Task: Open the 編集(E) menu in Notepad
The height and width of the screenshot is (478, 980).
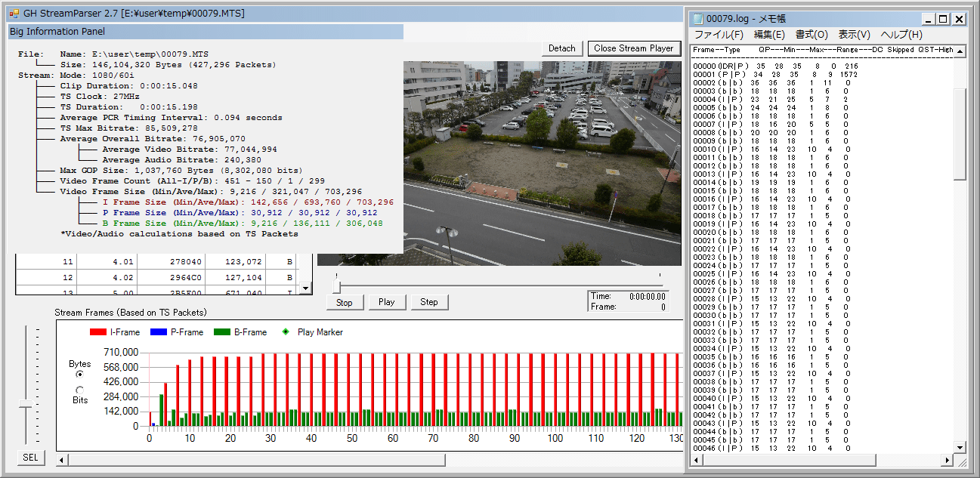Action: (x=769, y=35)
